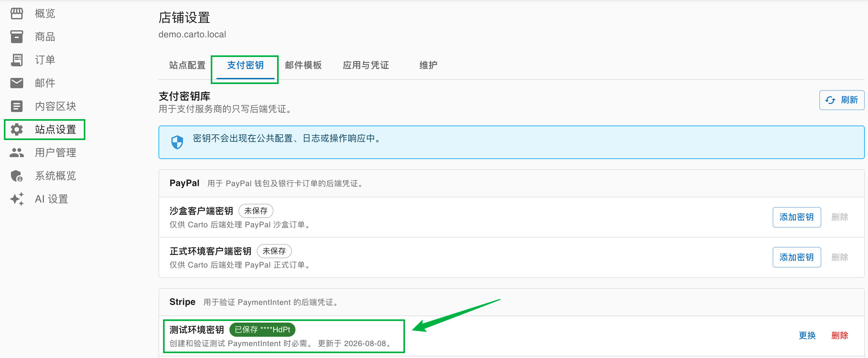Click the 支付密钥库 heading
The width and height of the screenshot is (868, 358).
[x=184, y=96]
